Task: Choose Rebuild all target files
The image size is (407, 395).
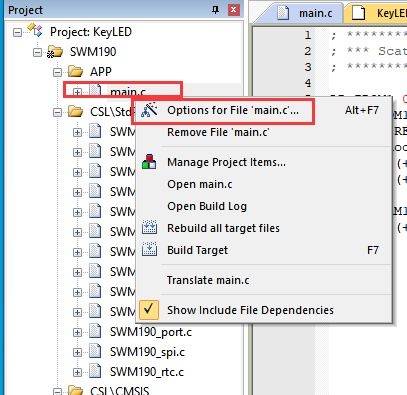Action: click(x=263, y=228)
